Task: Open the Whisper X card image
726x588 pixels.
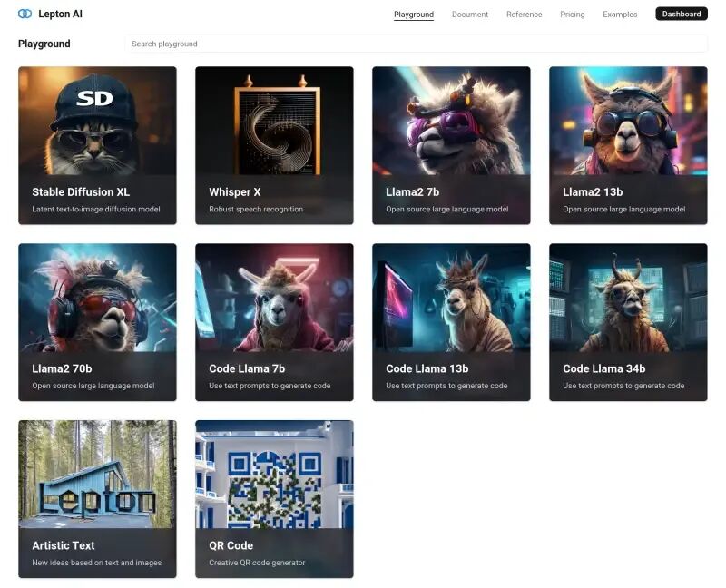Action: tap(274, 121)
